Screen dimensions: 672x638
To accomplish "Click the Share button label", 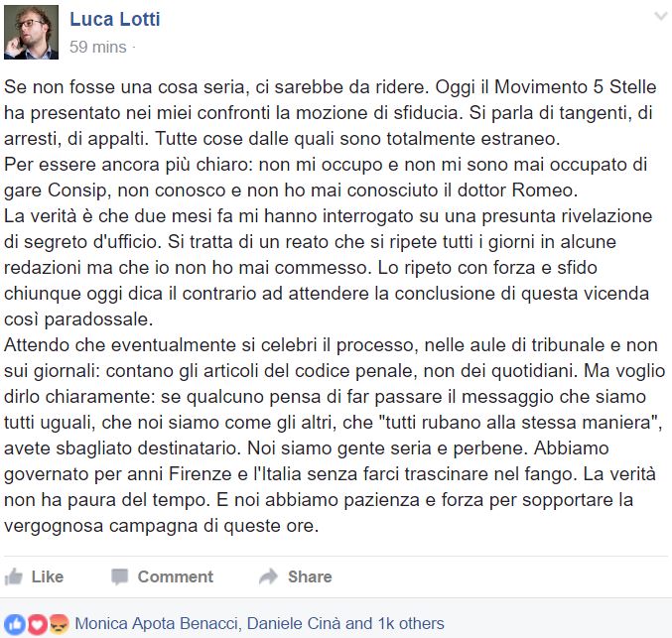I will 310,576.
